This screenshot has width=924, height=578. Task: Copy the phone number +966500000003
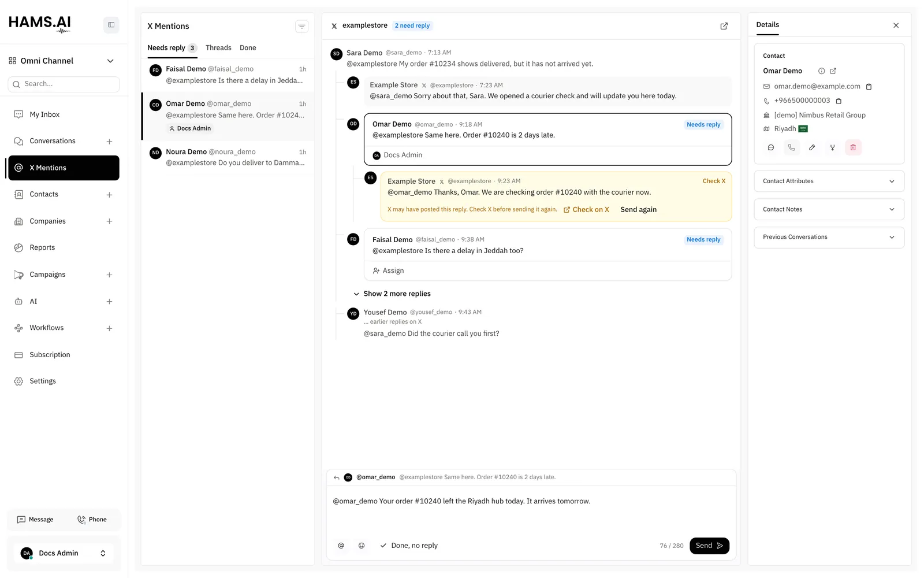(839, 101)
